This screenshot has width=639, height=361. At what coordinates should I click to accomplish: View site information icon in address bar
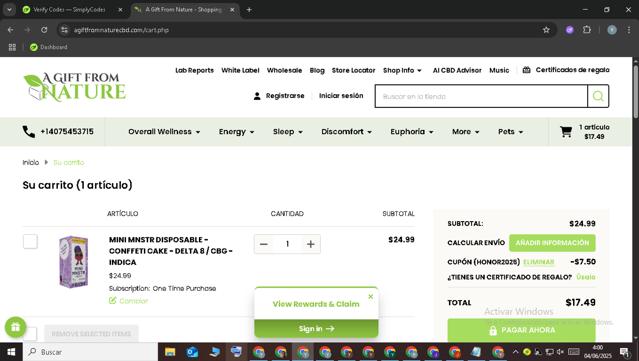point(64,30)
